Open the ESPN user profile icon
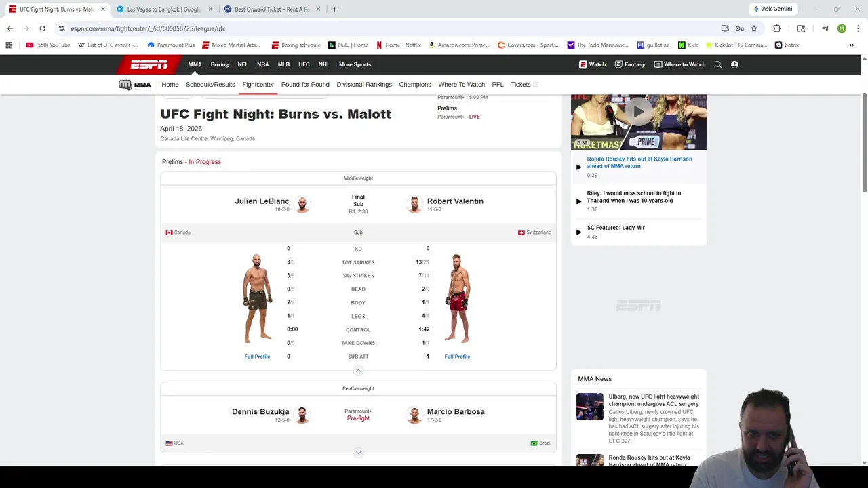 (x=734, y=64)
